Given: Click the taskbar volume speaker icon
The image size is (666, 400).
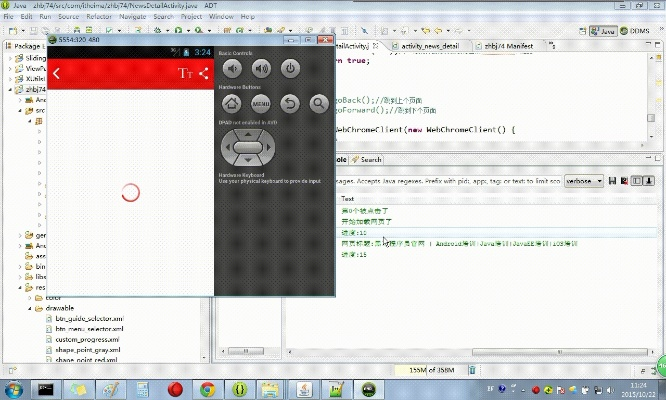Looking at the screenshot, I should click(x=610, y=389).
